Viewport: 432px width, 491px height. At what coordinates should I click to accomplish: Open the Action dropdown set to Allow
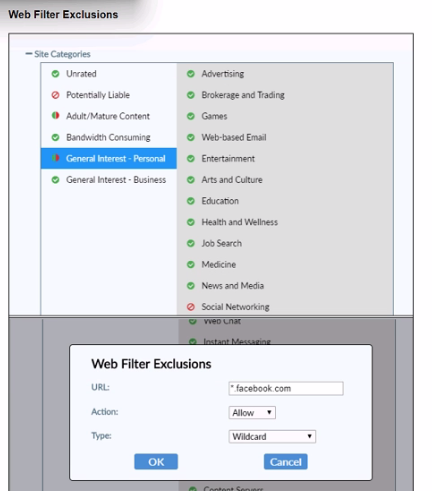[252, 413]
